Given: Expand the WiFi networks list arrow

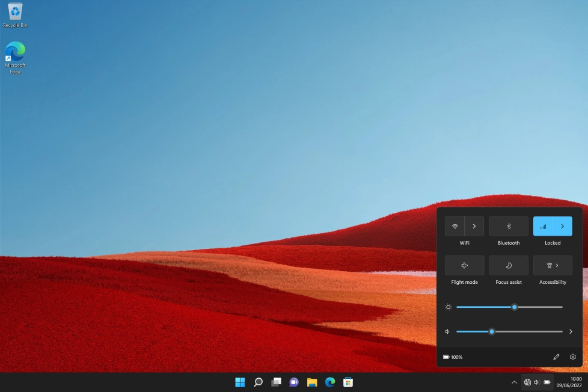Looking at the screenshot, I should (x=474, y=227).
